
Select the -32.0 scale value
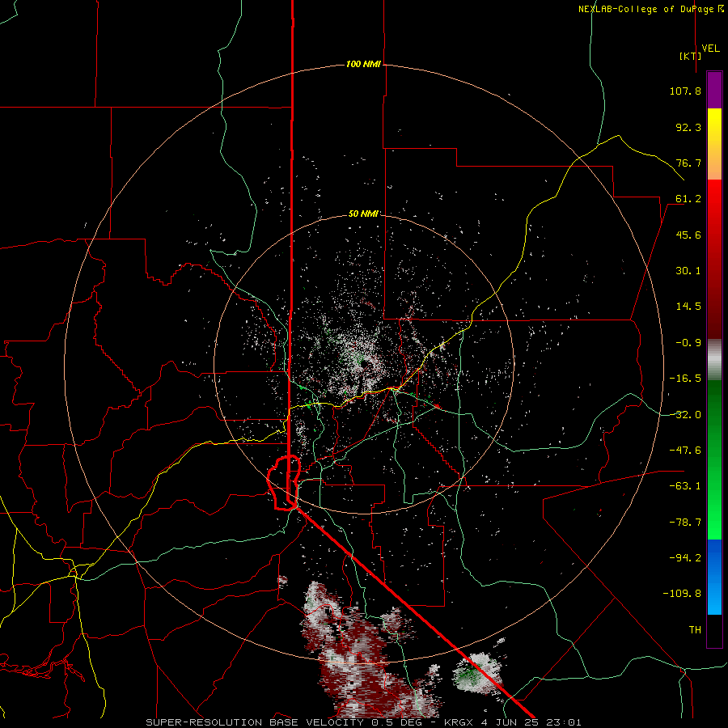click(x=685, y=415)
